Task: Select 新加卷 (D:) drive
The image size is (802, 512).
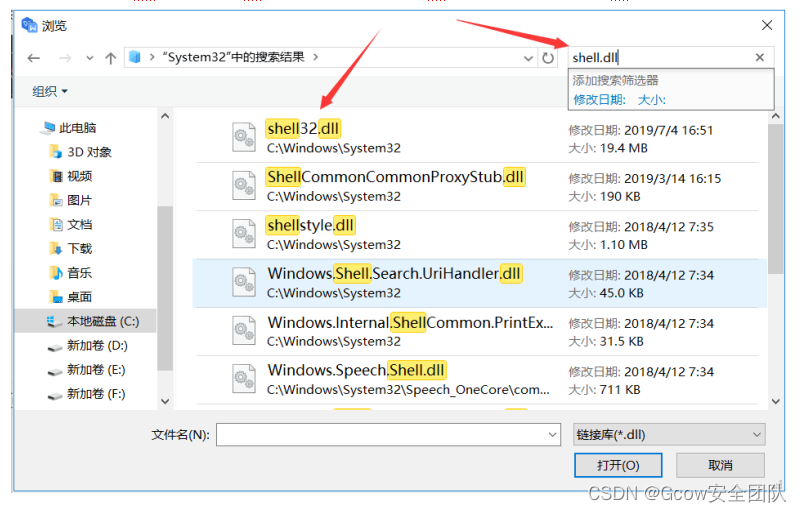Action: 87,346
